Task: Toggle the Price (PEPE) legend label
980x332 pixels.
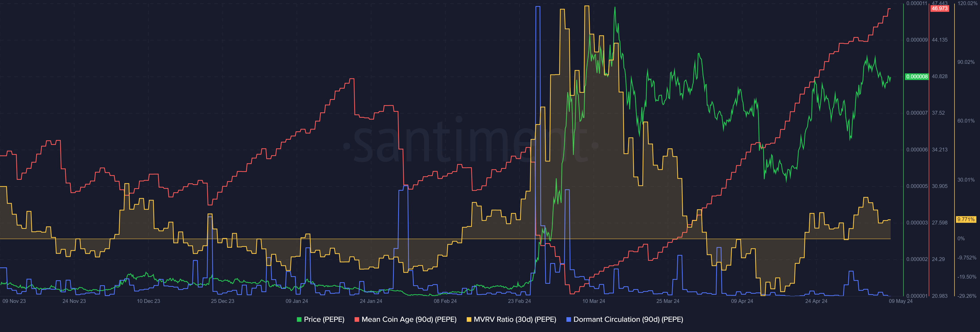Action: point(324,319)
